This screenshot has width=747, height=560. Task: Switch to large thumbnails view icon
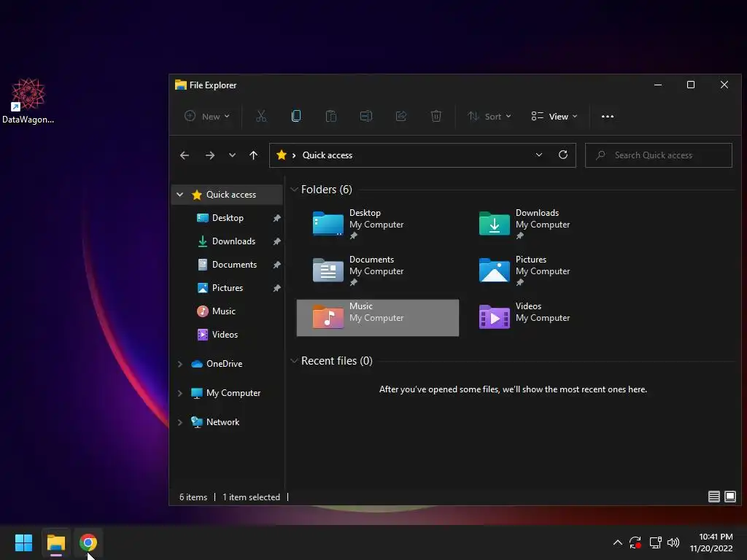pos(729,497)
